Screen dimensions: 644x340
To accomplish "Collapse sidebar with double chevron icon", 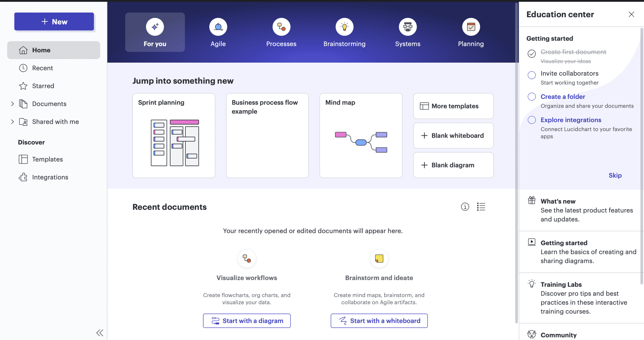I will point(100,333).
